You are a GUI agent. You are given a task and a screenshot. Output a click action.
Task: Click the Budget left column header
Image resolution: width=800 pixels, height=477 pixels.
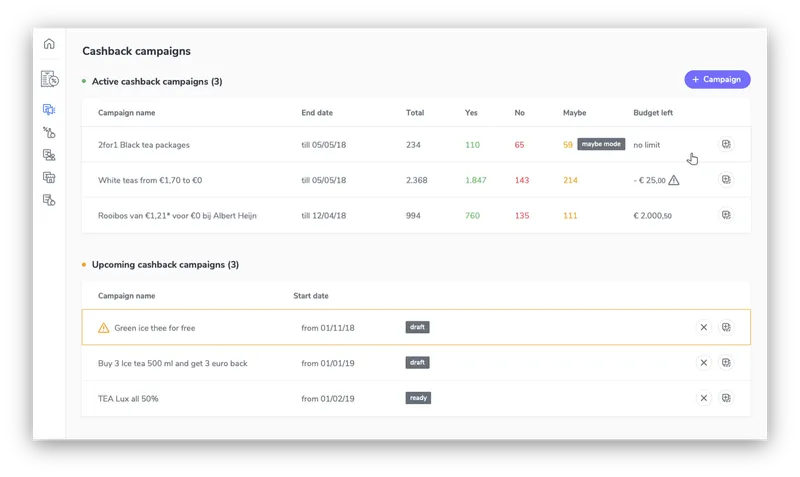click(653, 113)
